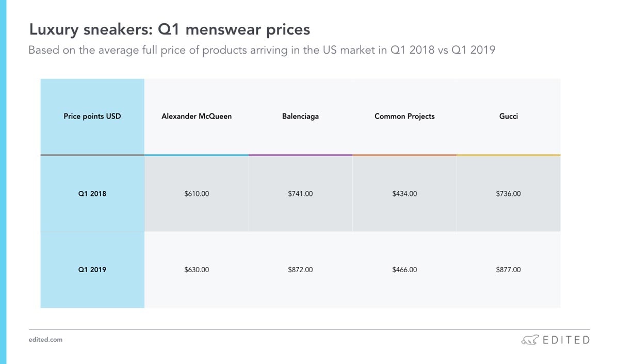The height and width of the screenshot is (364, 619).
Task: Click the subtitle about average full price
Action: click(262, 51)
